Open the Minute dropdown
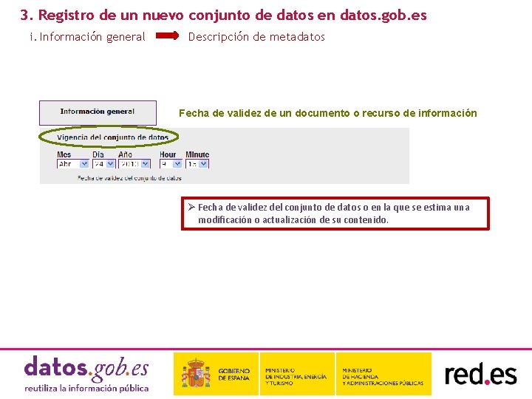 point(197,164)
